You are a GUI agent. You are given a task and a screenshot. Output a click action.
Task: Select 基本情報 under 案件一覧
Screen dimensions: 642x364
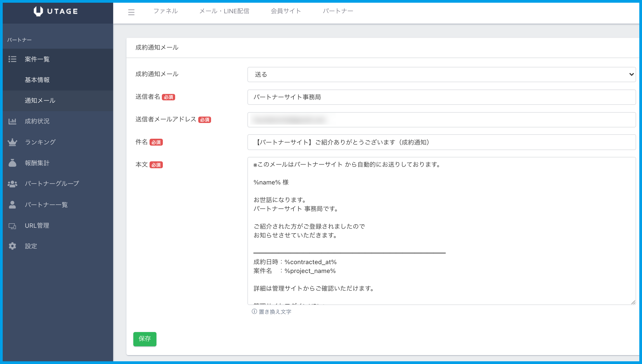[x=37, y=80]
